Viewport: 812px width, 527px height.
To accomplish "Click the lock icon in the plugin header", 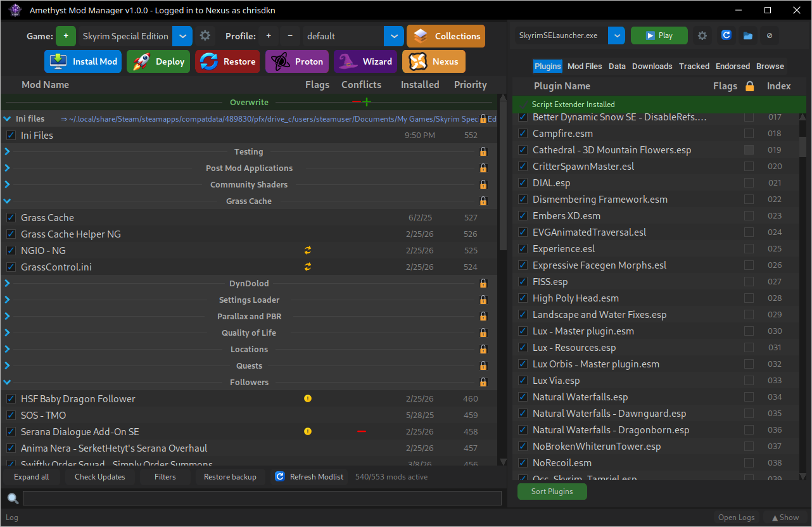I will coord(750,86).
